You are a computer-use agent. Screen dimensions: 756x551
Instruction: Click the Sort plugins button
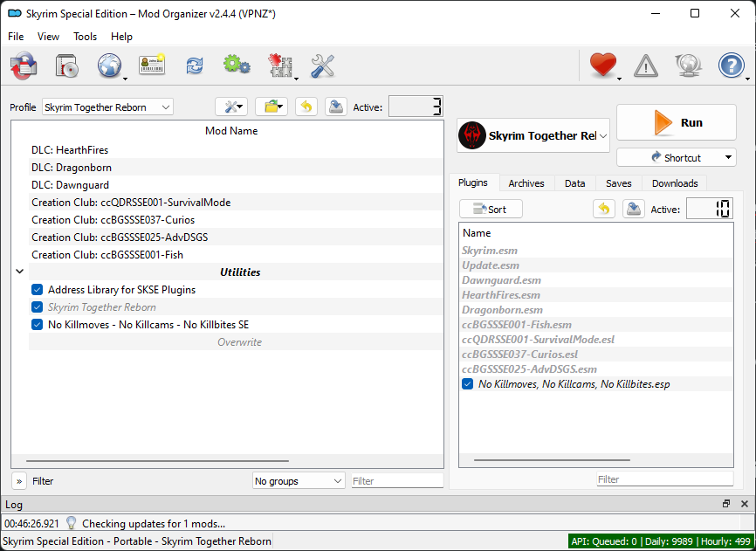click(491, 210)
